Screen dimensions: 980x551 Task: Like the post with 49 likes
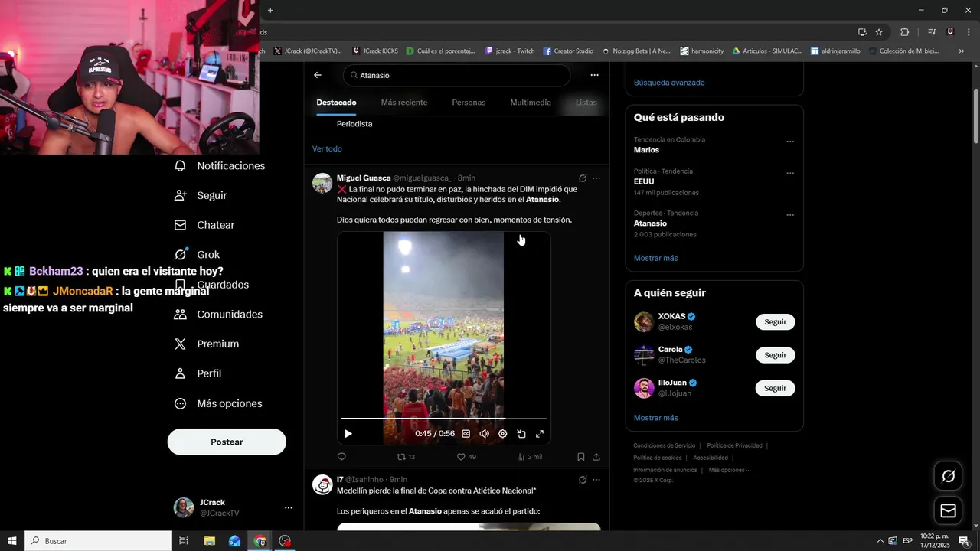click(466, 457)
